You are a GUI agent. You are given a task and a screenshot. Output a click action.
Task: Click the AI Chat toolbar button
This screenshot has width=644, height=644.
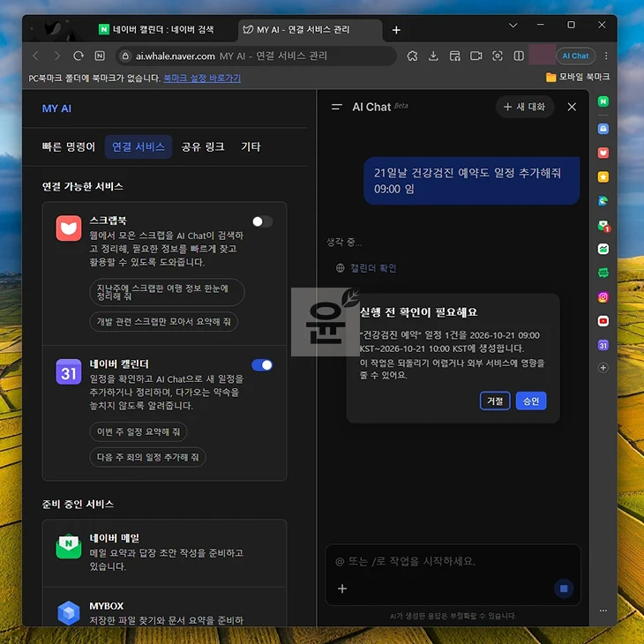tap(575, 56)
